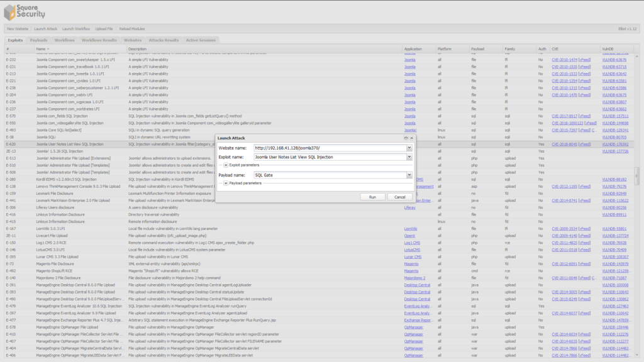Sort by the Description column header
The height and width of the screenshot is (362, 644).
(x=265, y=49)
